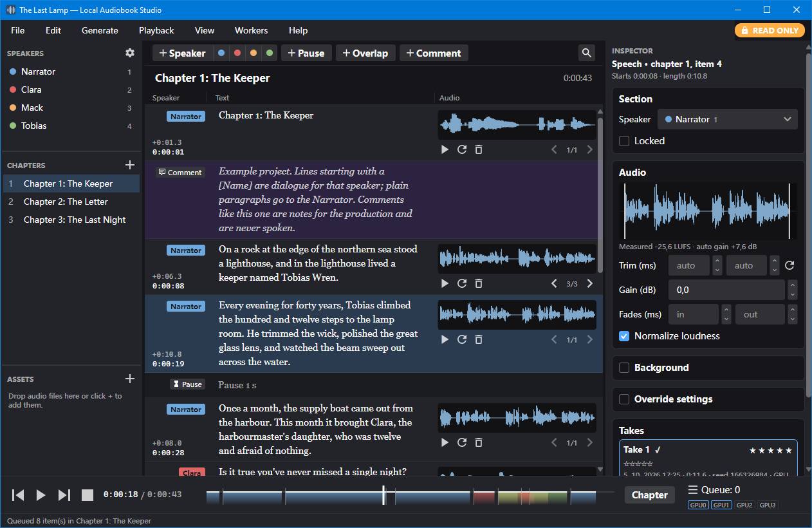The image size is (812, 528).
Task: Open the Queue list
Action: tap(714, 490)
